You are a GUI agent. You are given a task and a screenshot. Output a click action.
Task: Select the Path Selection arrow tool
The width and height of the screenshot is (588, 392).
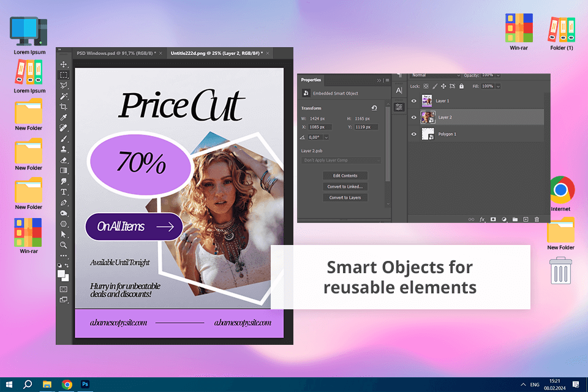(x=63, y=235)
